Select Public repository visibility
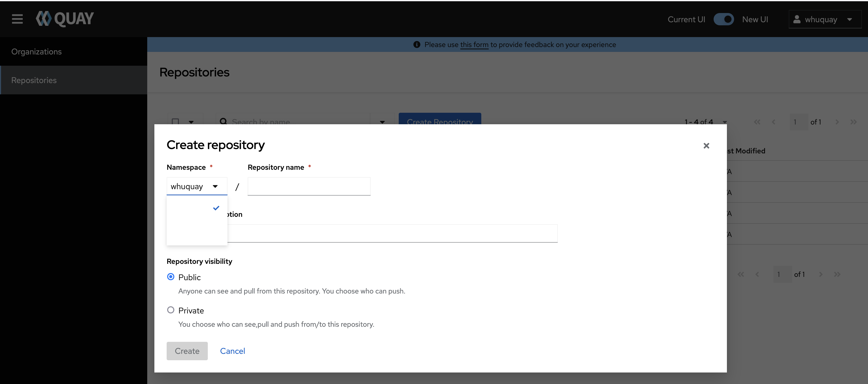This screenshot has height=384, width=868. point(171,277)
